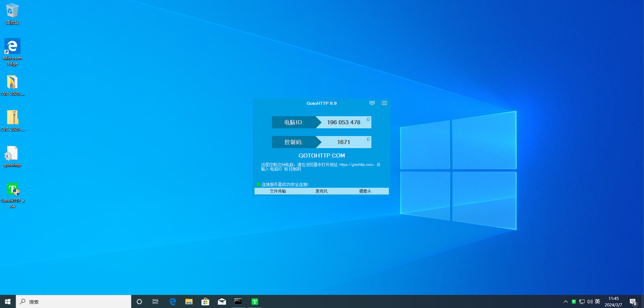Copy the control code 1671
Screen dimensions: 644x308
click(x=368, y=139)
